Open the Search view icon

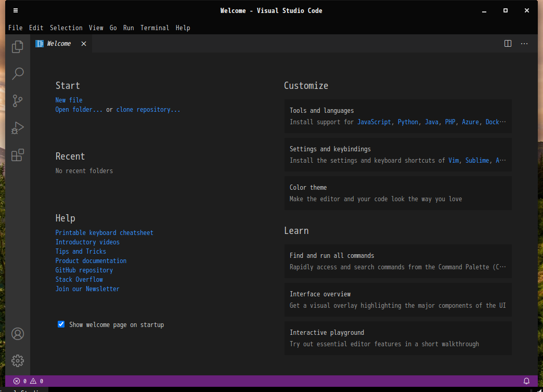click(17, 74)
